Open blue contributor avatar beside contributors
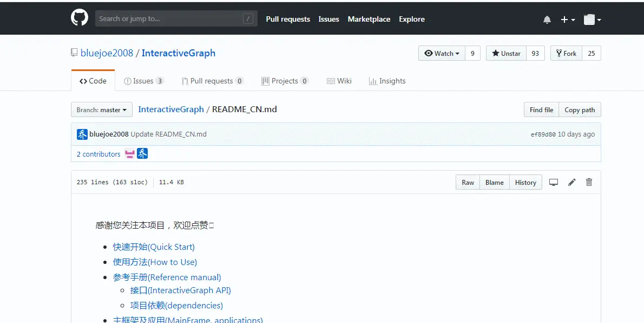The width and height of the screenshot is (644, 323). pos(142,153)
